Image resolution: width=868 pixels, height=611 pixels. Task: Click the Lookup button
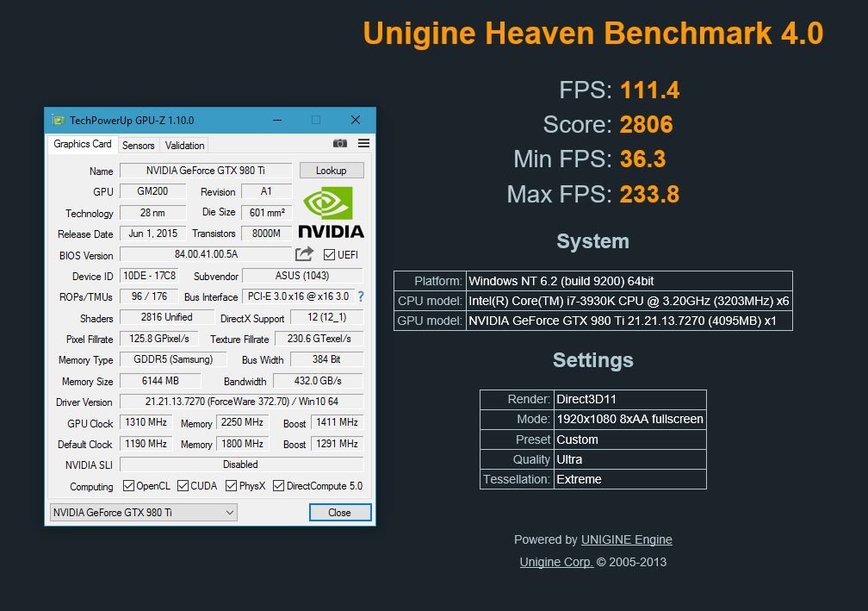[x=332, y=171]
